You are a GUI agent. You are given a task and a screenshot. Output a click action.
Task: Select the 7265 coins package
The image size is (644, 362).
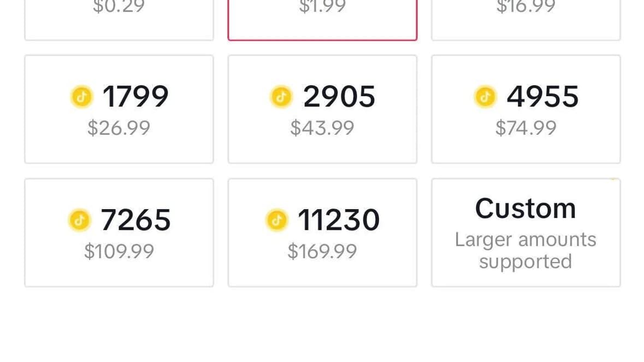119,232
